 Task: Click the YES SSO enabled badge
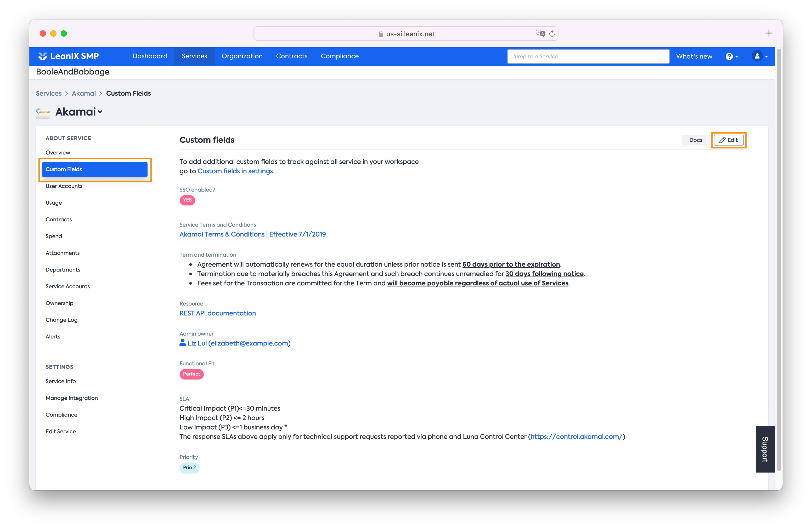coord(187,200)
